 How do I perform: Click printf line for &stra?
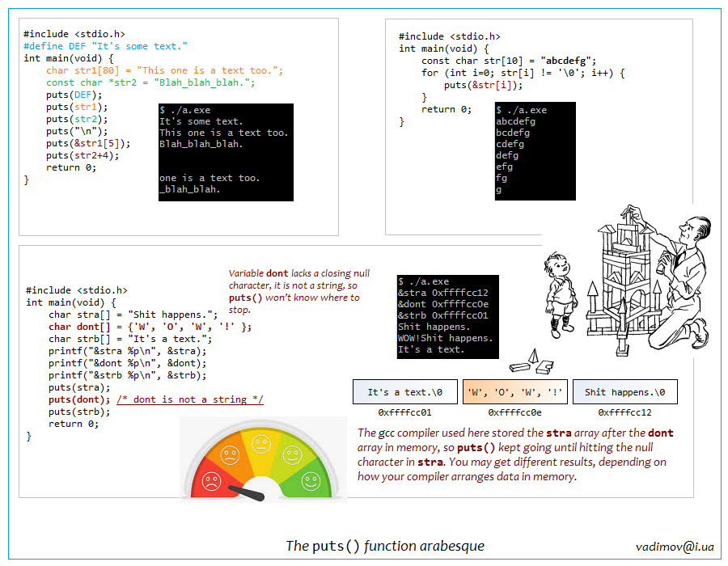coord(127,351)
